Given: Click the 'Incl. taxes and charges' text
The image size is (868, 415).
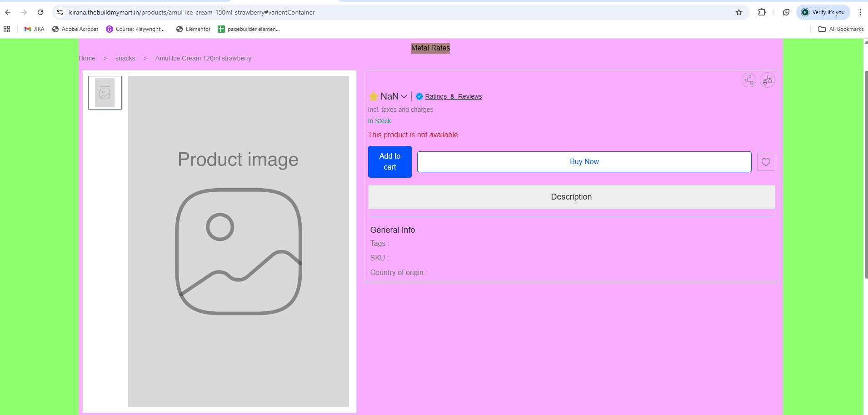Looking at the screenshot, I should 400,110.
